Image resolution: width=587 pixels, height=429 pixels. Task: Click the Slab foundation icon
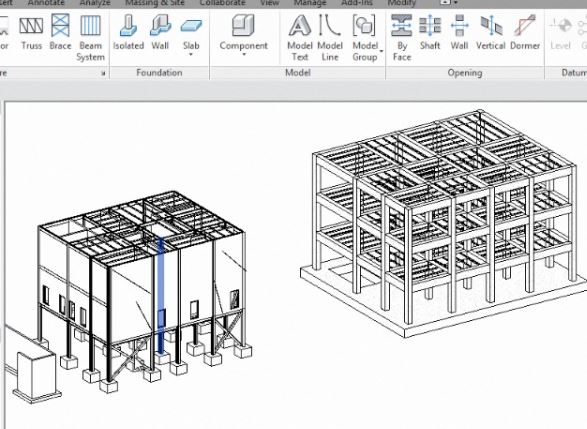[191, 26]
